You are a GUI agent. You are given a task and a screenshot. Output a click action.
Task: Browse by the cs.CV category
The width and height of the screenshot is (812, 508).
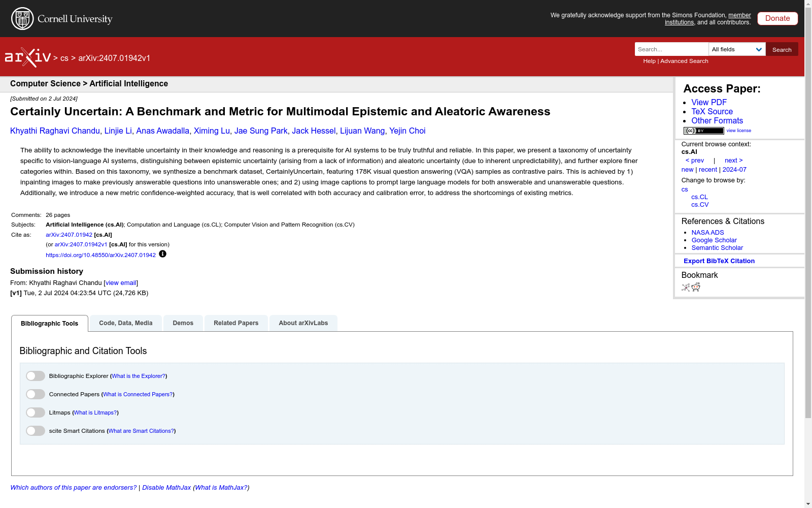(700, 205)
